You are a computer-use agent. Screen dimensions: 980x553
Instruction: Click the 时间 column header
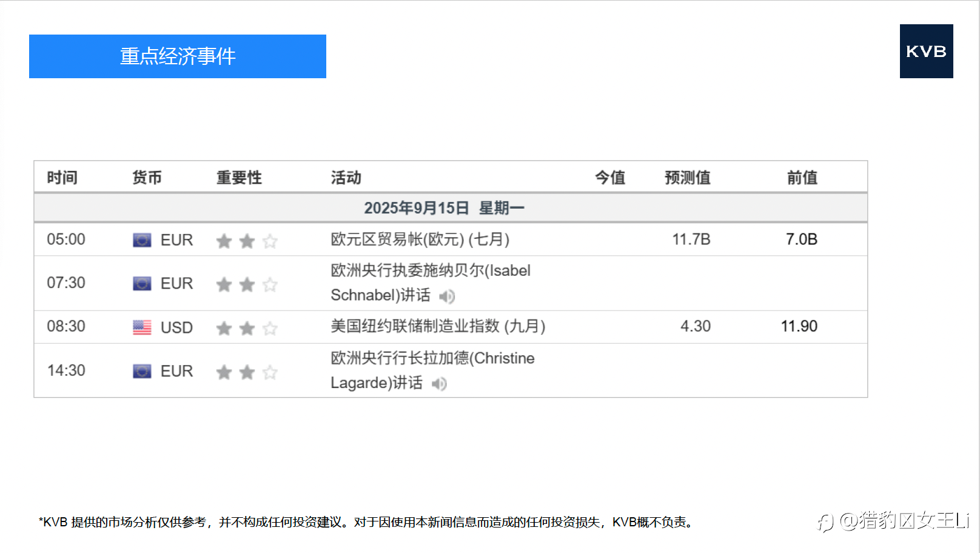tap(62, 178)
